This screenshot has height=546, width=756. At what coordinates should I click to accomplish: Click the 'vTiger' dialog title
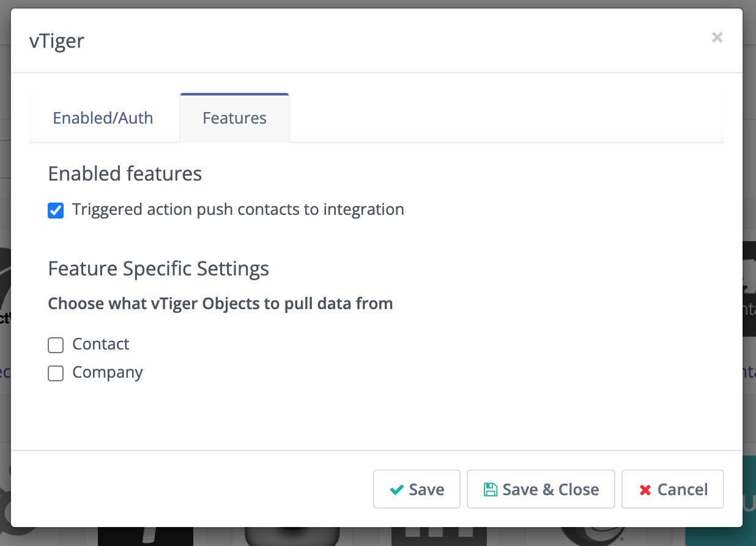[x=57, y=41]
